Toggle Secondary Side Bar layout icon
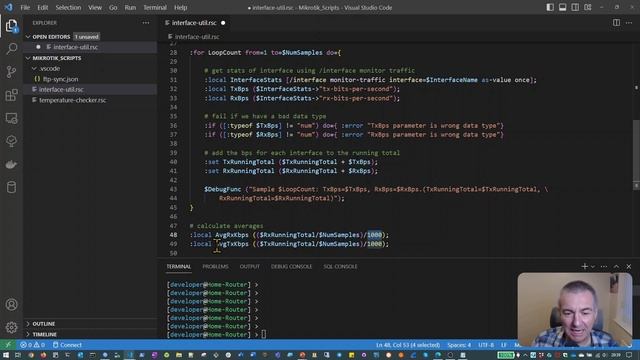640x360 pixels. pyautogui.click(x=575, y=7)
